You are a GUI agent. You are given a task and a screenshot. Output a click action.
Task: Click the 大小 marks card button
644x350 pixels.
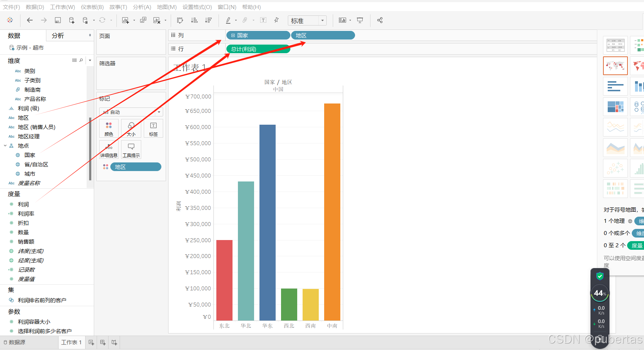(131, 129)
